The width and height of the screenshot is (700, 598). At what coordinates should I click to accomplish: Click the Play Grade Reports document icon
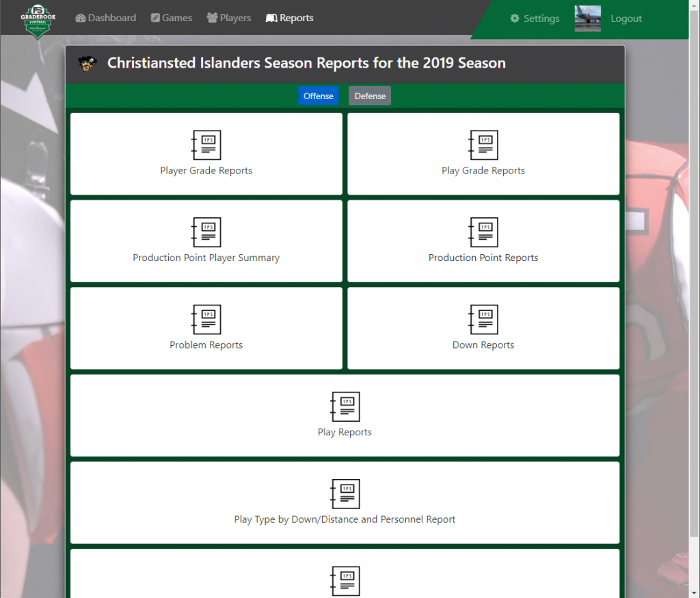coord(483,145)
